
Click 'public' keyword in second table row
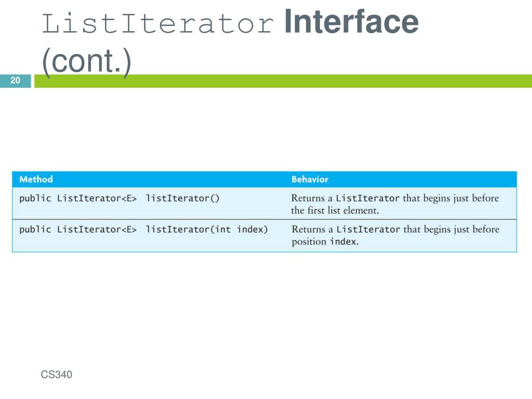pyautogui.click(x=35, y=229)
